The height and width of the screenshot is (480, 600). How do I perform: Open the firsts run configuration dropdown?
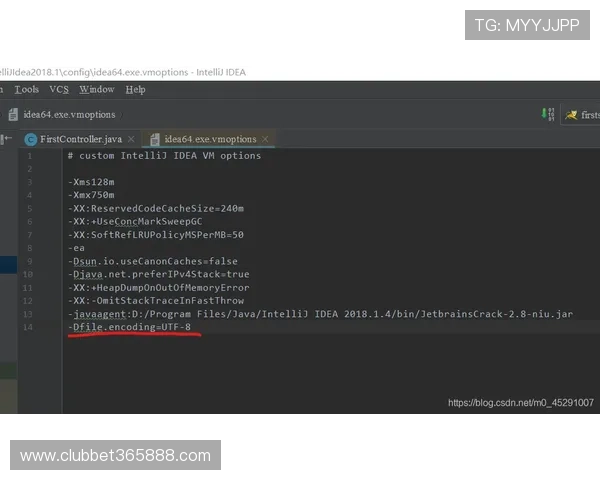click(589, 115)
